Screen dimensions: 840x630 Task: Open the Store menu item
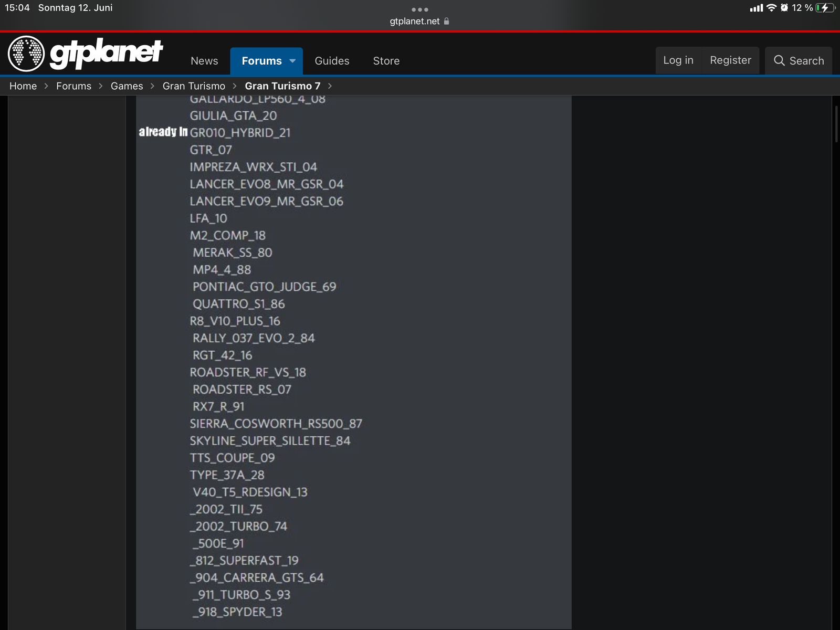(386, 61)
